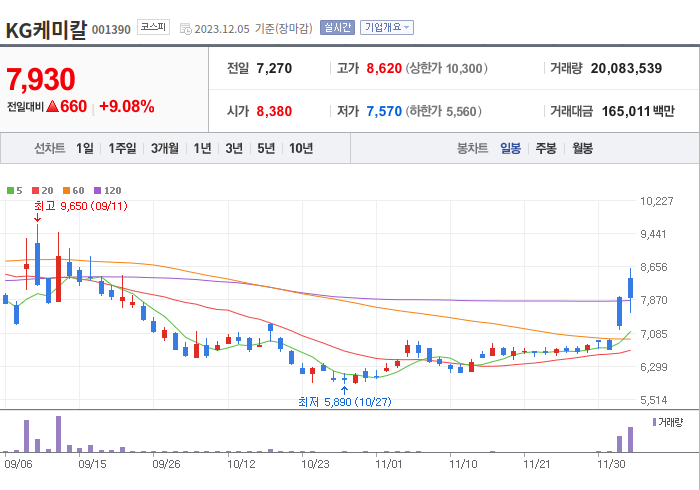Click the low price 7,570

[x=384, y=111]
